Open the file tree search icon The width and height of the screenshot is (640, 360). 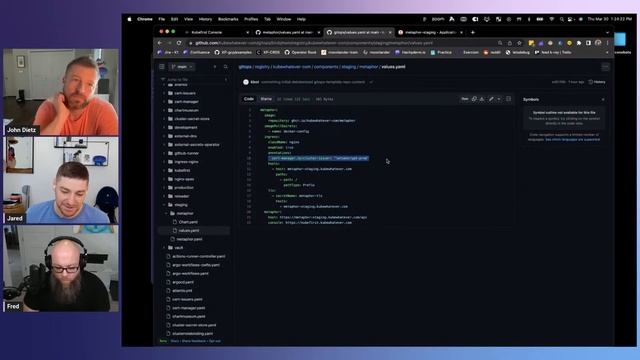point(226,67)
